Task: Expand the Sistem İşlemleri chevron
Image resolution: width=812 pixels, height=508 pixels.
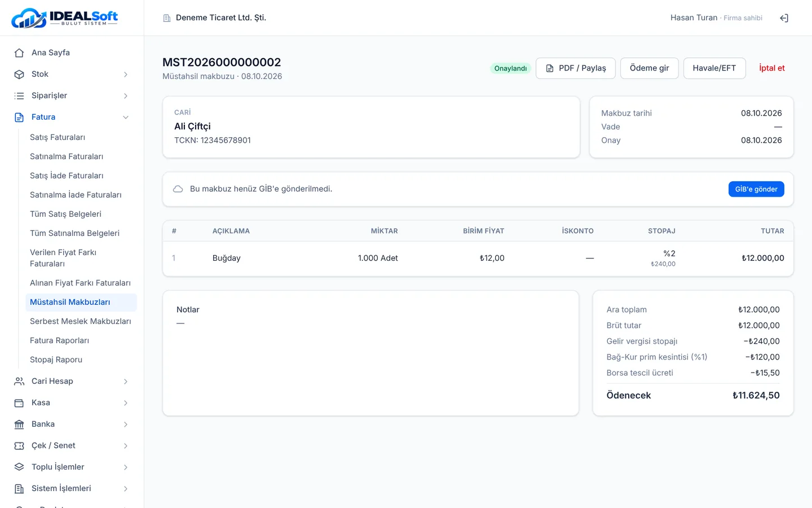Action: coord(126,488)
